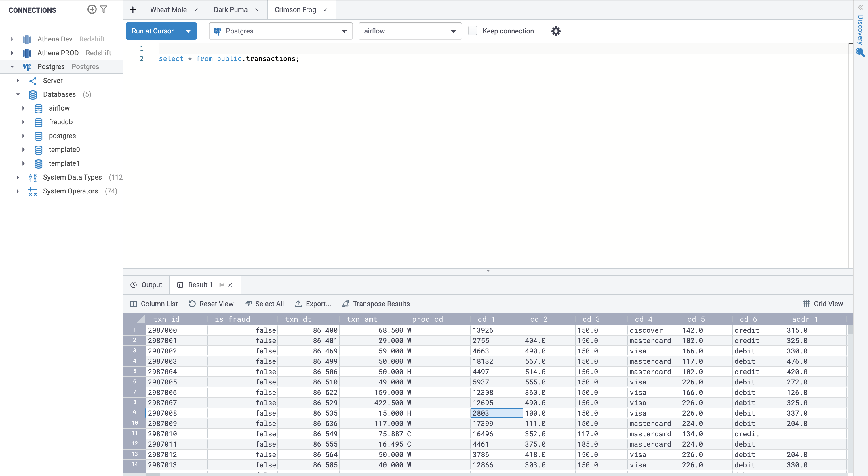This screenshot has height=476, width=868.
Task: Click the txn_amt column header
Action: [362, 319]
